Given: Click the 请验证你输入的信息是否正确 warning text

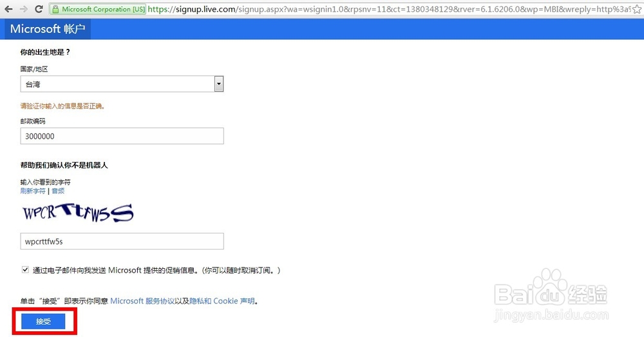Looking at the screenshot, I should (63, 106).
